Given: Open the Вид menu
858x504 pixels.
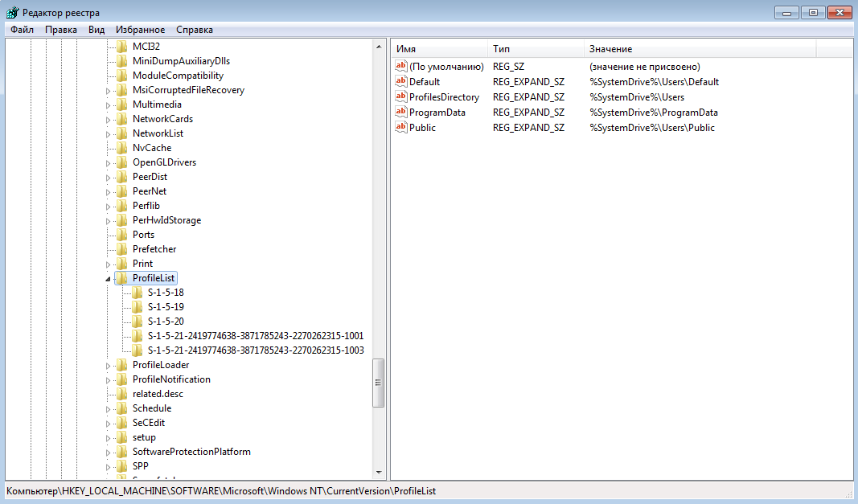Looking at the screenshot, I should [x=96, y=30].
